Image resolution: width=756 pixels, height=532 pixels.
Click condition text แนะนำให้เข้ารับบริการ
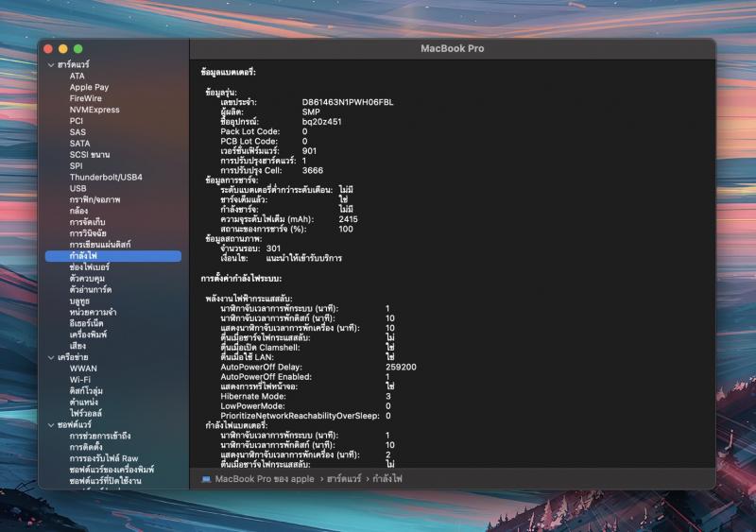tap(304, 259)
